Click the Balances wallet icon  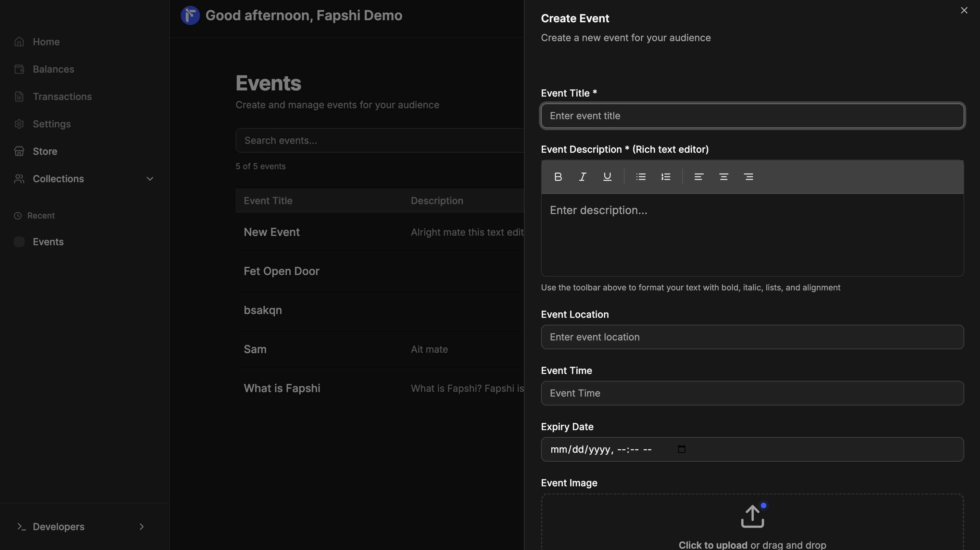19,69
